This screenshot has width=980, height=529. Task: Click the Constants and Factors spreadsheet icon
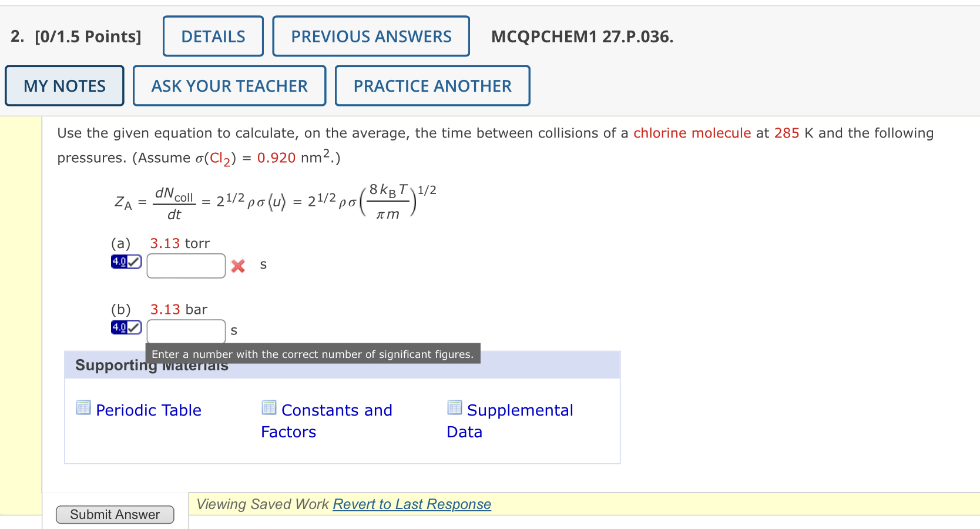(x=269, y=406)
